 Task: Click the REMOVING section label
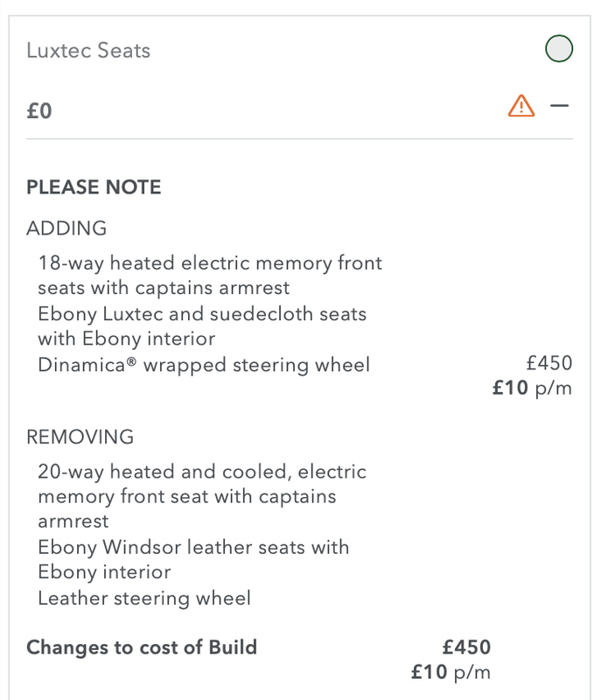(x=80, y=437)
